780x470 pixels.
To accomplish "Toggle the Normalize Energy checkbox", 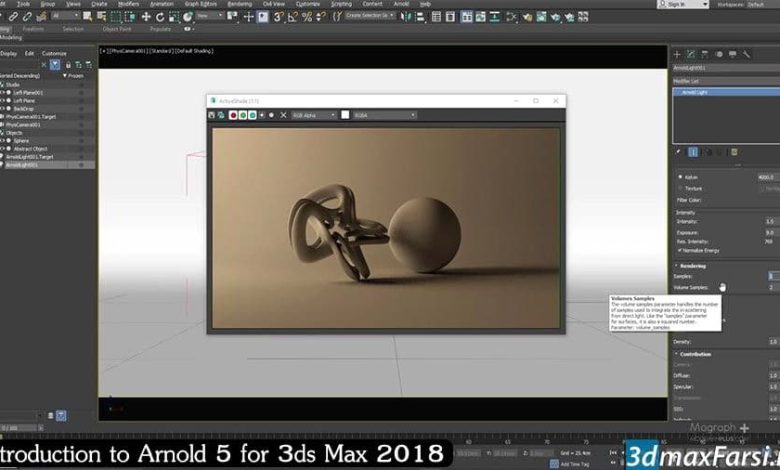I will [680, 250].
